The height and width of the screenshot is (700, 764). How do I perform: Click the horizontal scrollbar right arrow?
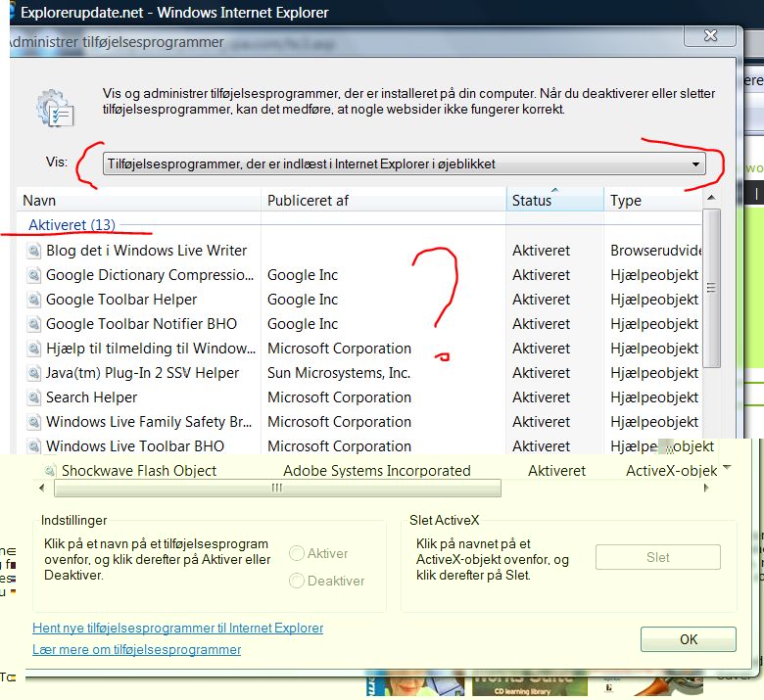706,488
